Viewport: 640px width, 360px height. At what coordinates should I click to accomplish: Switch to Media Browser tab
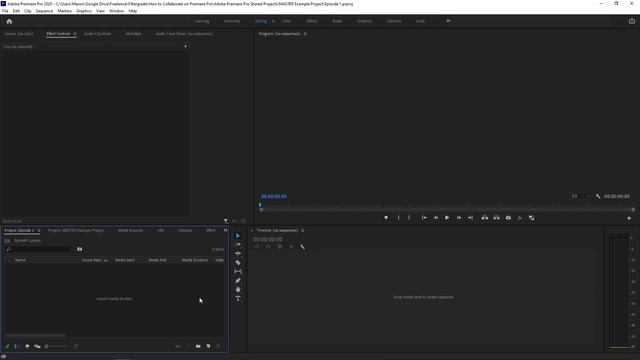tap(130, 231)
